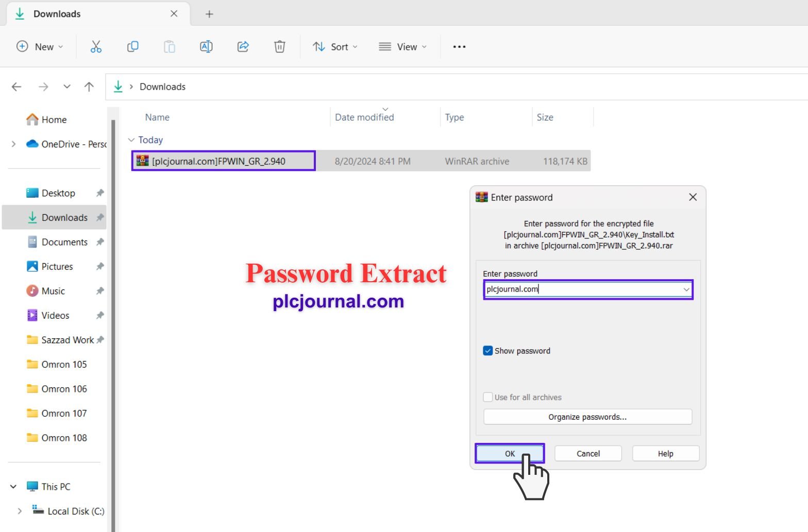The image size is (808, 532).
Task: Uncheck the Show password checkbox
Action: [x=487, y=351]
